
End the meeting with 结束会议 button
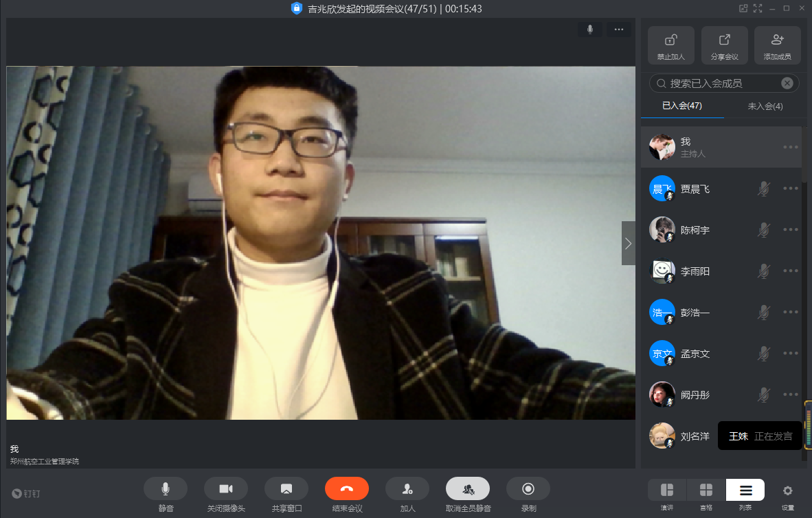coord(346,488)
